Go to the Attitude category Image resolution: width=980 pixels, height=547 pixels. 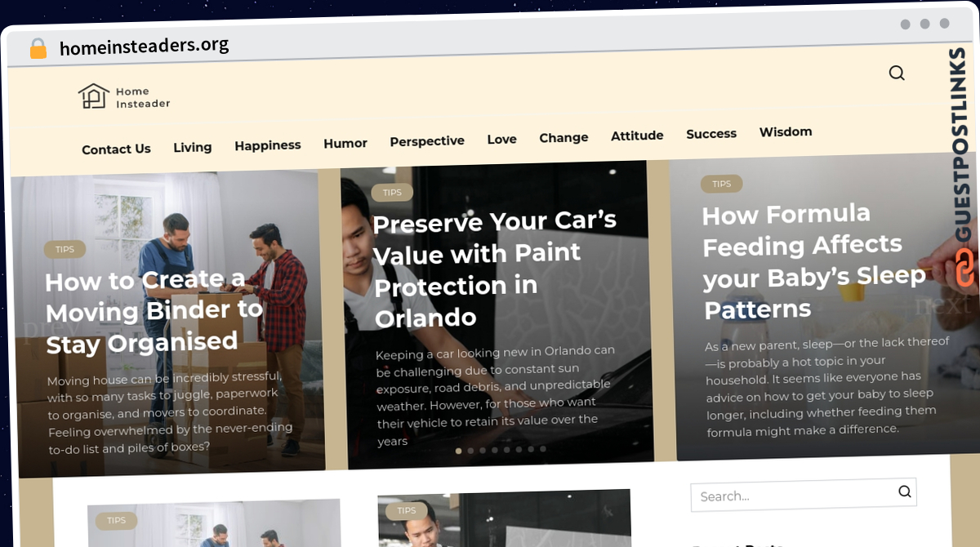[x=637, y=136]
